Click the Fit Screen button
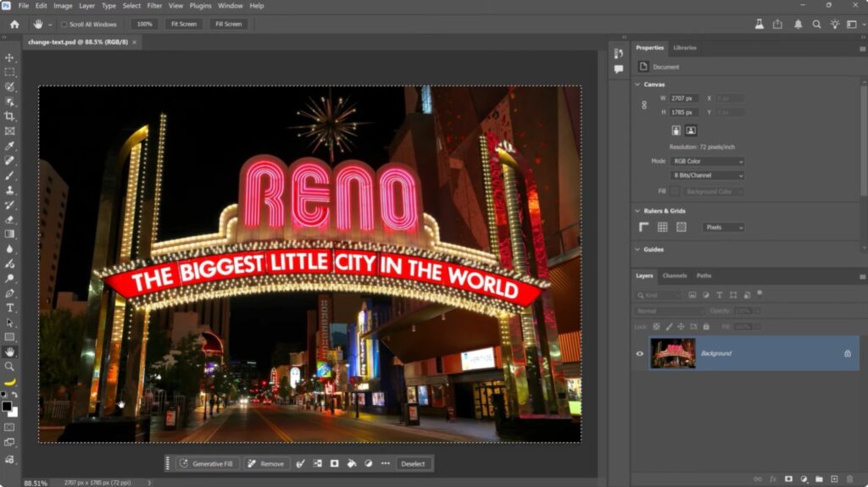This screenshot has width=868, height=487. pyautogui.click(x=184, y=25)
